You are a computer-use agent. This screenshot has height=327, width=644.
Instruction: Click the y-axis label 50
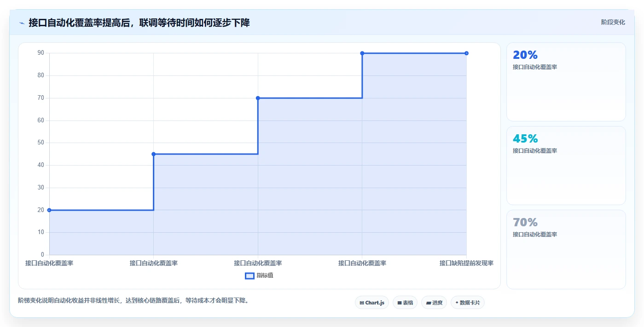coord(41,143)
